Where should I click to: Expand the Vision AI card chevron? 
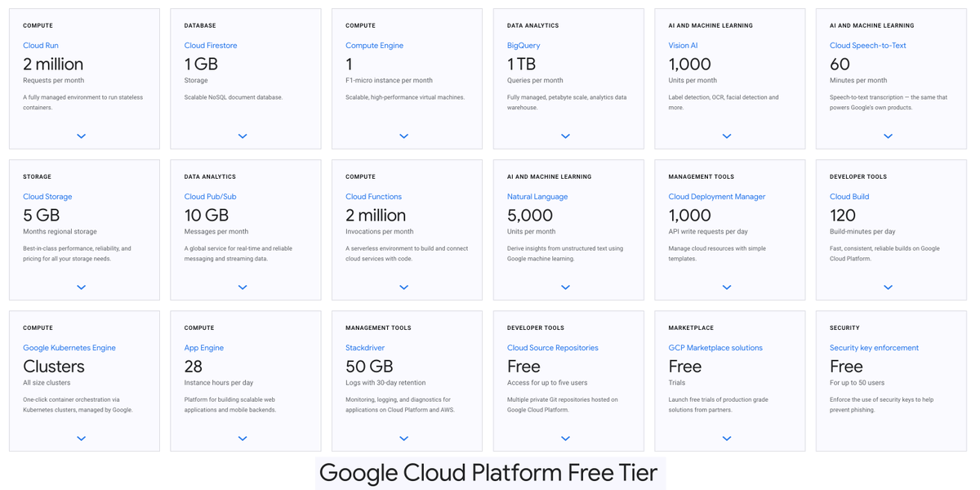[x=727, y=136]
